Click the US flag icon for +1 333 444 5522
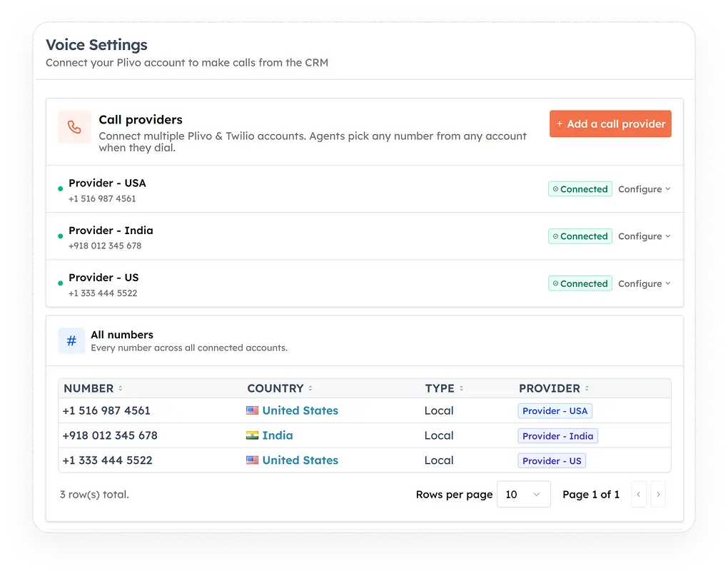This screenshot has height=576, width=728. pos(252,460)
